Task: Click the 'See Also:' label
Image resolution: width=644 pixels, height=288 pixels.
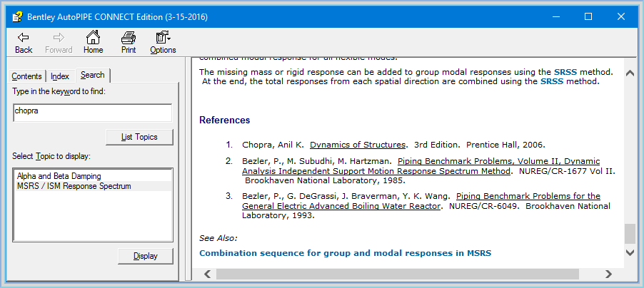Action: point(218,238)
